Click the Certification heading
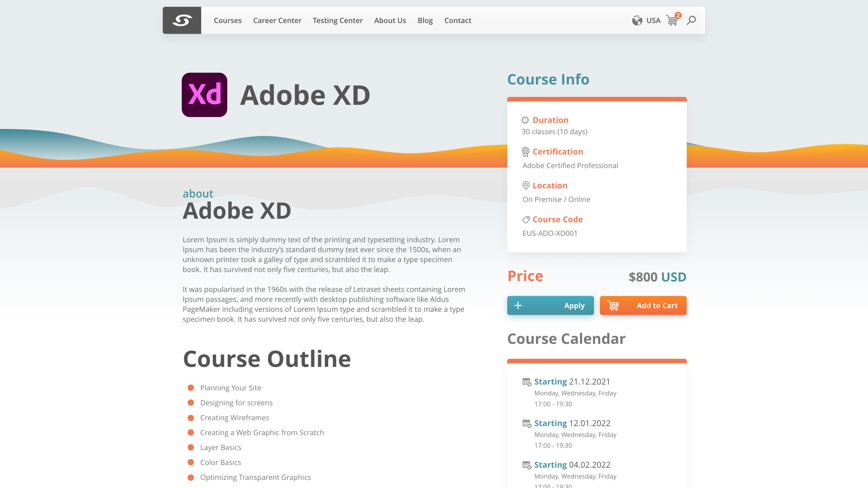The image size is (868, 488). tap(558, 152)
